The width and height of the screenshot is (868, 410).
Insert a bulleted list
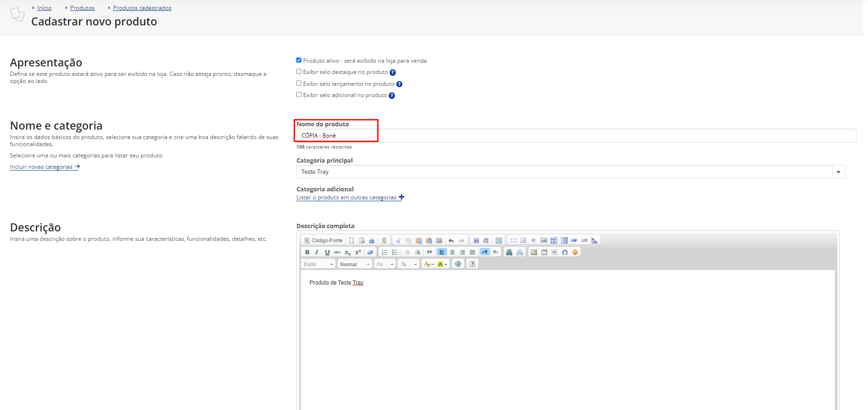pyautogui.click(x=395, y=252)
